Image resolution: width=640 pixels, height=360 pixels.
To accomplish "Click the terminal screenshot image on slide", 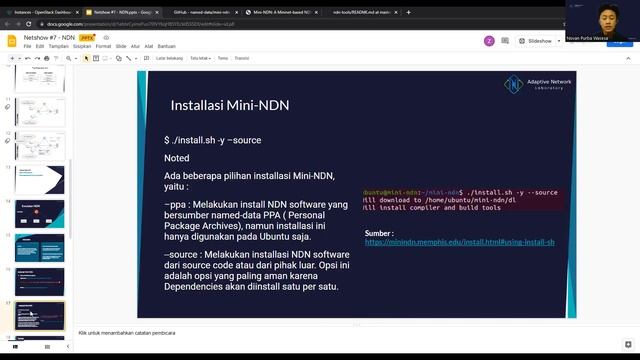I will click(462, 200).
